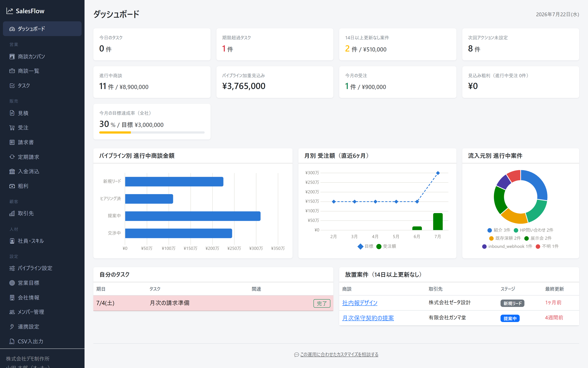The image size is (588, 368).
Task: Click the speech bubble icon in footer
Action: (296, 355)
